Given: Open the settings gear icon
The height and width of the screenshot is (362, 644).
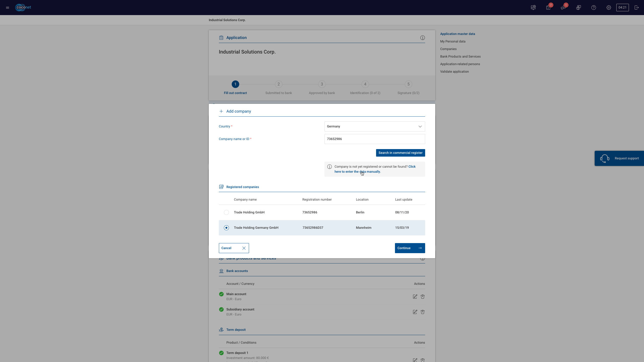Looking at the screenshot, I should [x=609, y=8].
